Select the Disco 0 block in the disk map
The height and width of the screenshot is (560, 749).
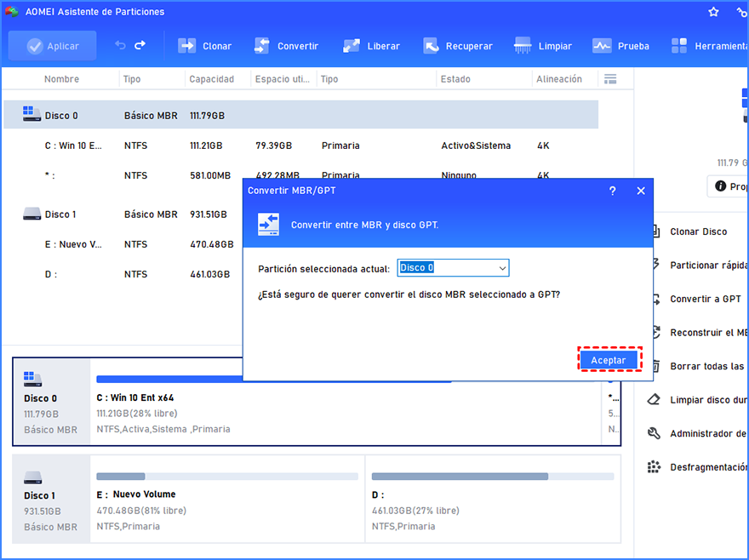click(x=52, y=402)
